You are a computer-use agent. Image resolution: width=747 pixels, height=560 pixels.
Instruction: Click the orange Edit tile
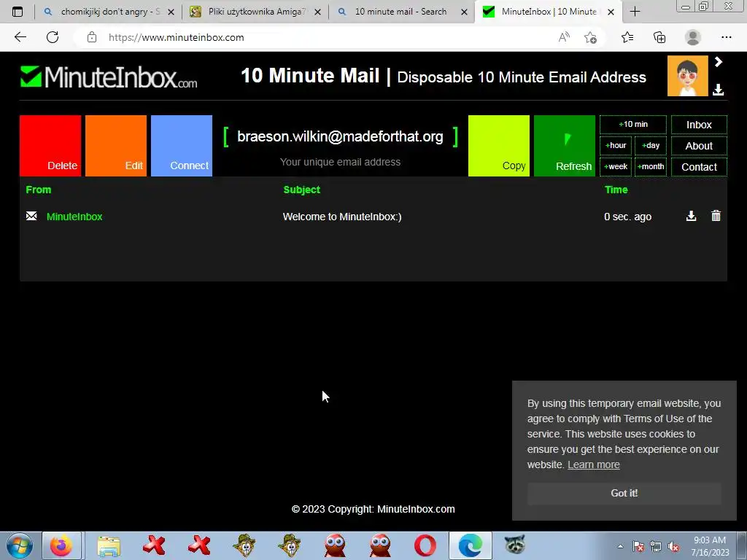[x=116, y=146]
